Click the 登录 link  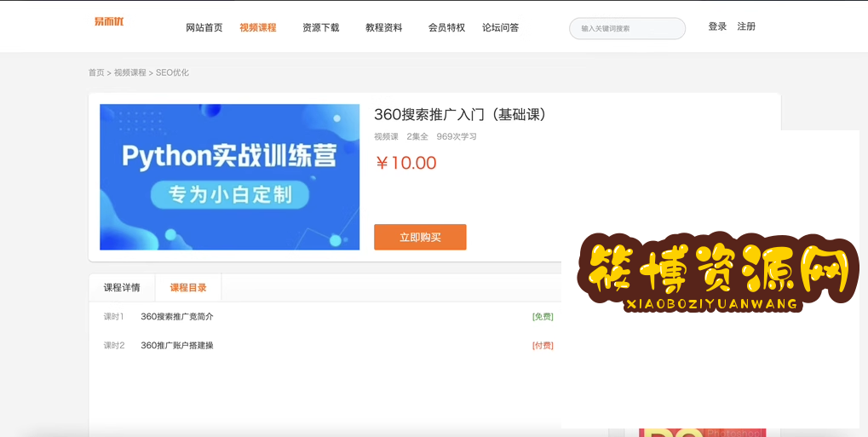click(717, 26)
